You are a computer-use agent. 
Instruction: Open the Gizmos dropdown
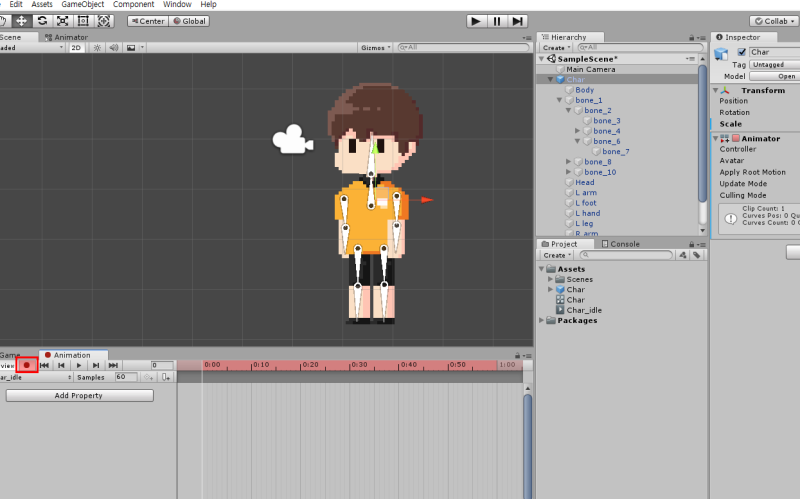point(376,47)
